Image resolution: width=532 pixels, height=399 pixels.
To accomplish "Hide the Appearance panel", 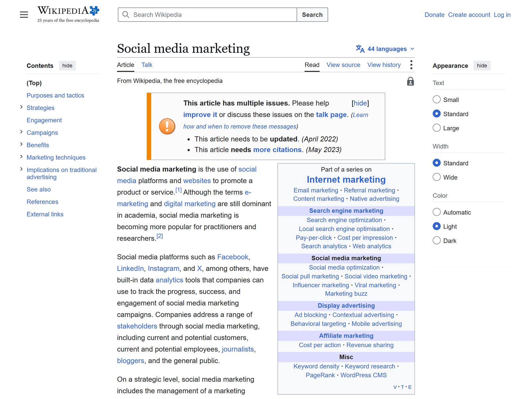I will pyautogui.click(x=482, y=66).
